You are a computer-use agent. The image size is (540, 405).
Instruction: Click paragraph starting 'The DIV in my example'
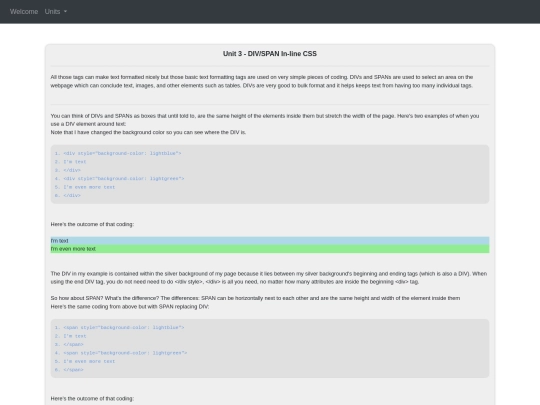[269, 278]
